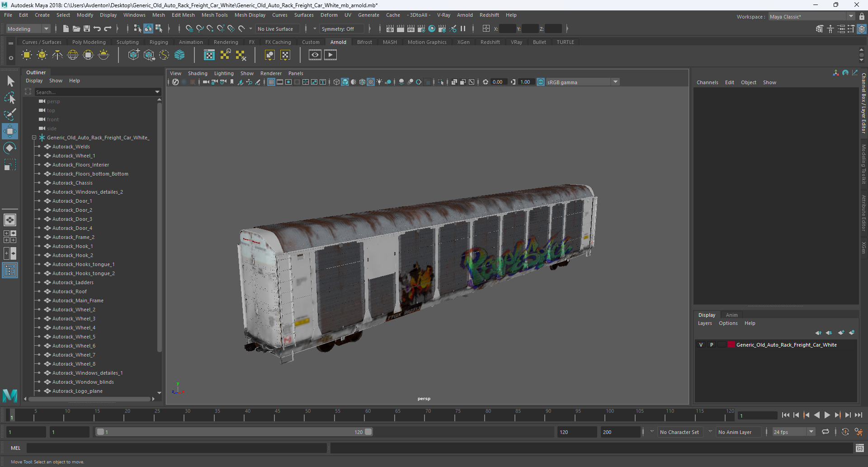Pick the Paint selection tool
This screenshot has width=868, height=467.
click(x=10, y=114)
